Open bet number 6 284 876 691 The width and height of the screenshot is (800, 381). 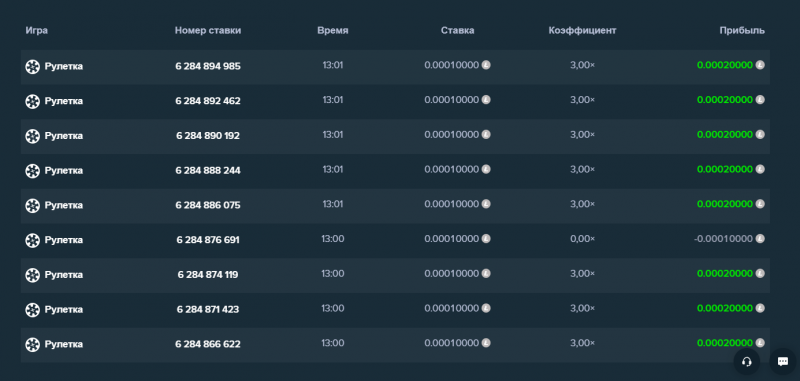[208, 240]
